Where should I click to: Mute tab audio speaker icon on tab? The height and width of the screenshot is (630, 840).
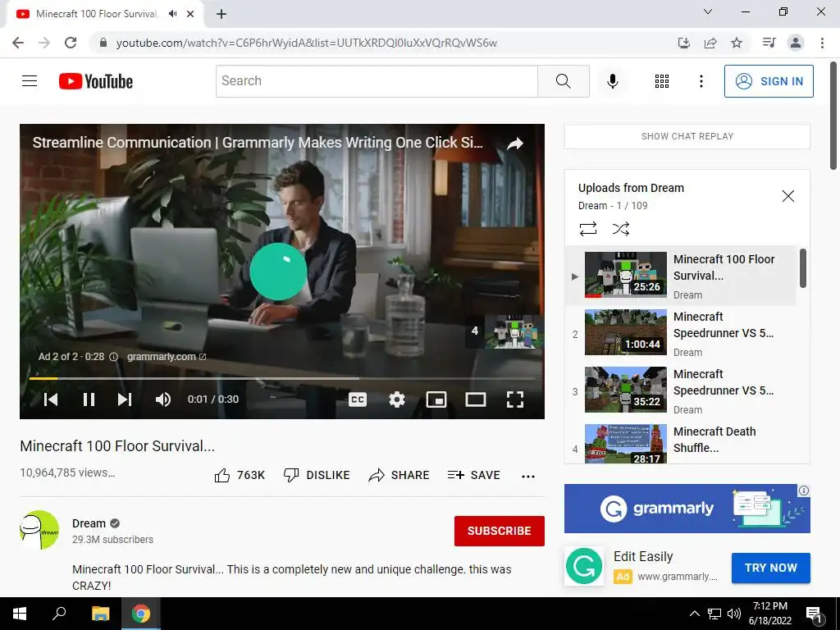[x=172, y=14]
